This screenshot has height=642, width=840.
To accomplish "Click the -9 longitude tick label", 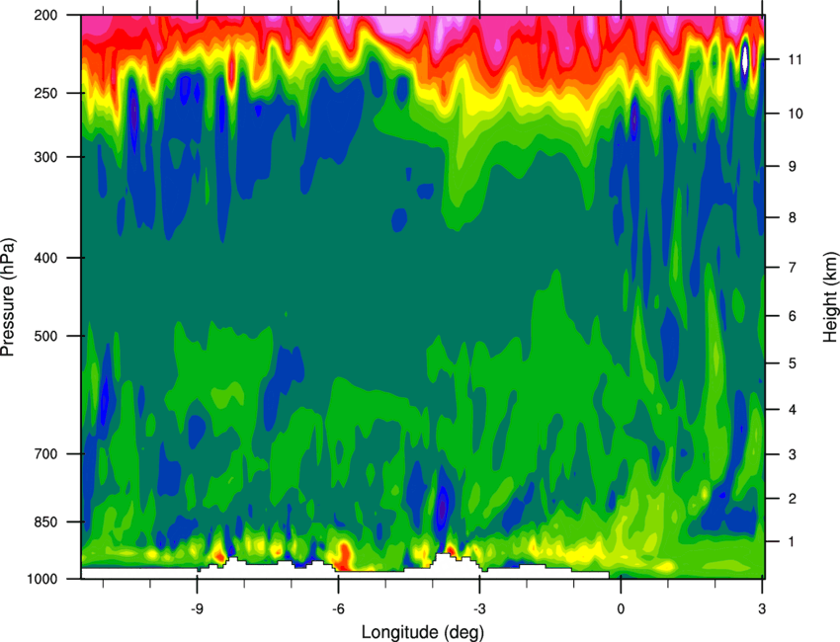I will [197, 608].
